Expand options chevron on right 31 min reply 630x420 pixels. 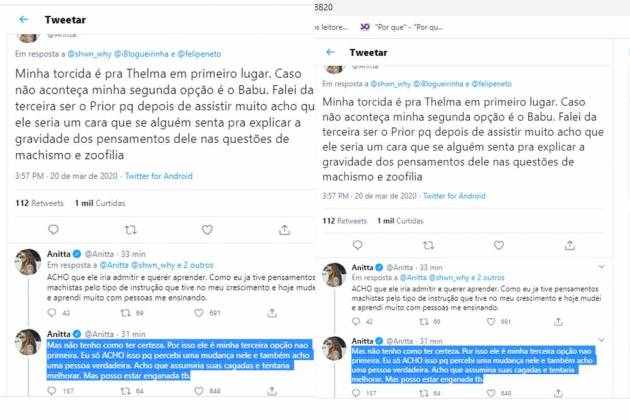(x=601, y=340)
